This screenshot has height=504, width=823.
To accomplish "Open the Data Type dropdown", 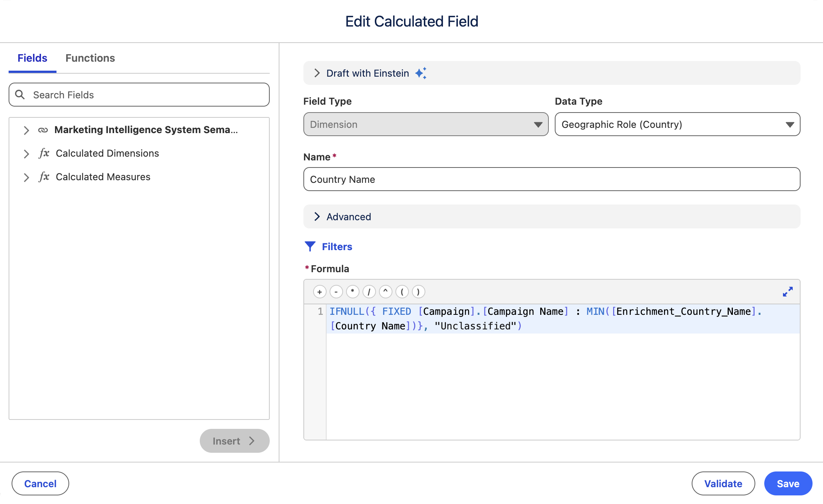I will [x=677, y=124].
